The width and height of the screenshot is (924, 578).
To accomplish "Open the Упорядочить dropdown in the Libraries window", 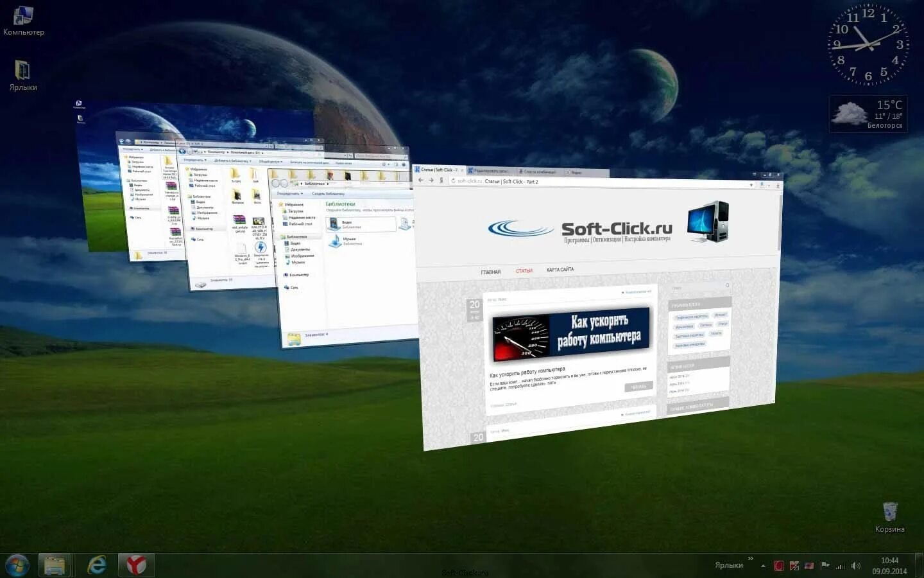I will click(x=290, y=193).
